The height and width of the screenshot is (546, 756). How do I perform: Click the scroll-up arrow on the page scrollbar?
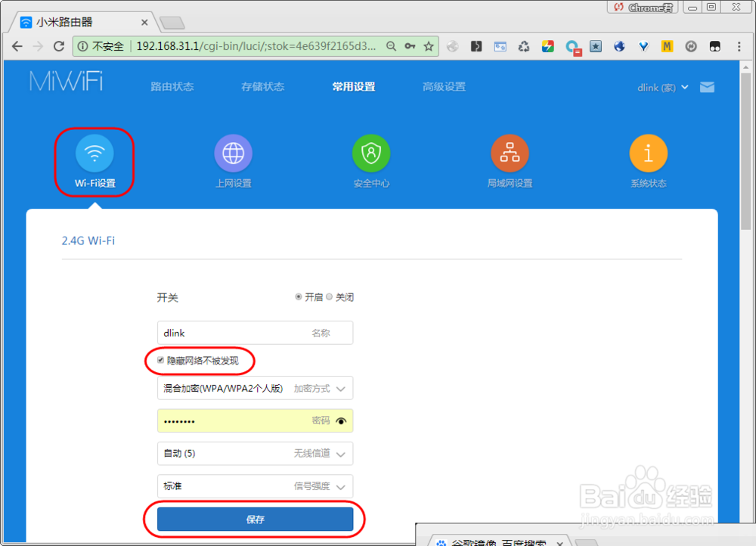(x=746, y=67)
